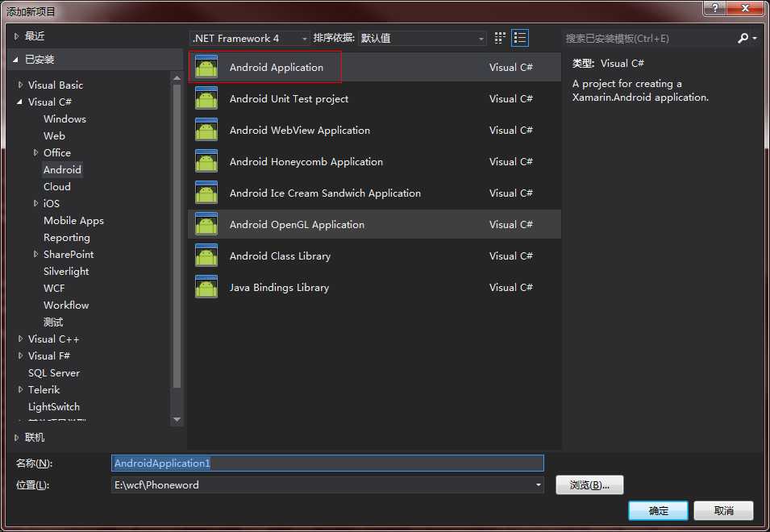Select the WCF category
The height and width of the screenshot is (532, 770).
pyautogui.click(x=54, y=288)
